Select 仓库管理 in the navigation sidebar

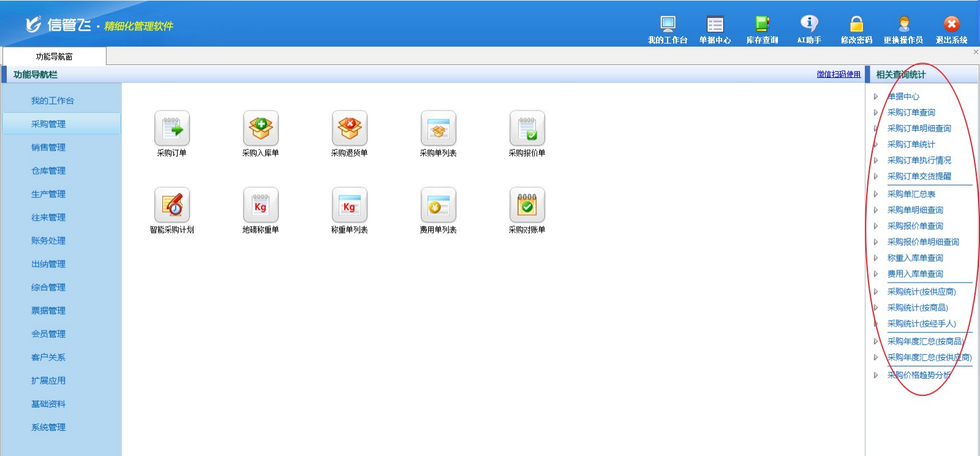pos(48,171)
